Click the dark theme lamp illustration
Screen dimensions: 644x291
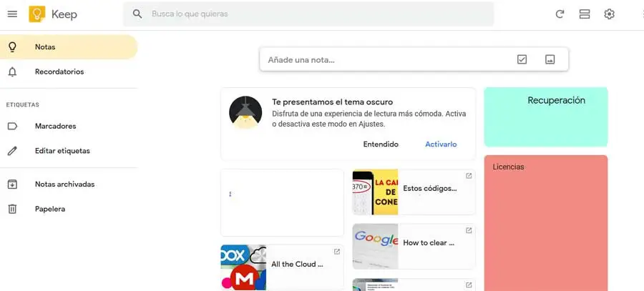(x=245, y=112)
